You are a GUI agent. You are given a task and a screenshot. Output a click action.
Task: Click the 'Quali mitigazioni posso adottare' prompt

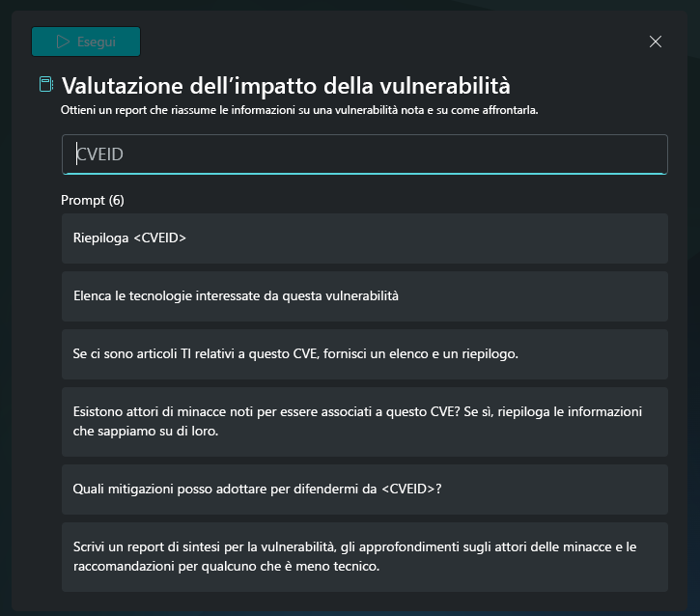(364, 490)
